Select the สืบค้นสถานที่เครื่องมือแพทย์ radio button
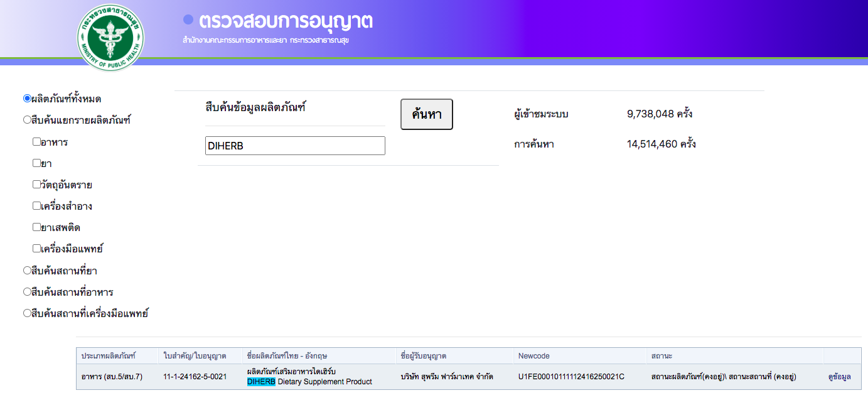The height and width of the screenshot is (405, 868). coord(27,313)
